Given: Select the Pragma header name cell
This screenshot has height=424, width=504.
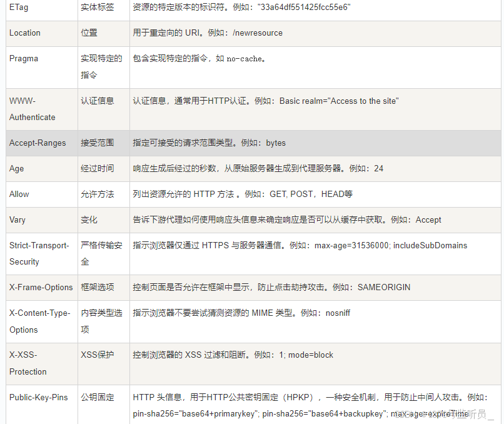Looking at the screenshot, I should (x=42, y=68).
